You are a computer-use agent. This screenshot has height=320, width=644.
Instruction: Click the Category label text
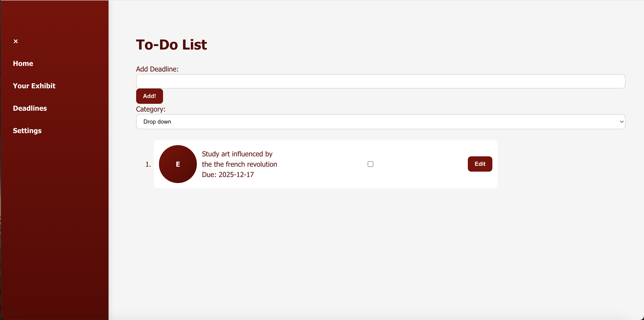tap(151, 109)
